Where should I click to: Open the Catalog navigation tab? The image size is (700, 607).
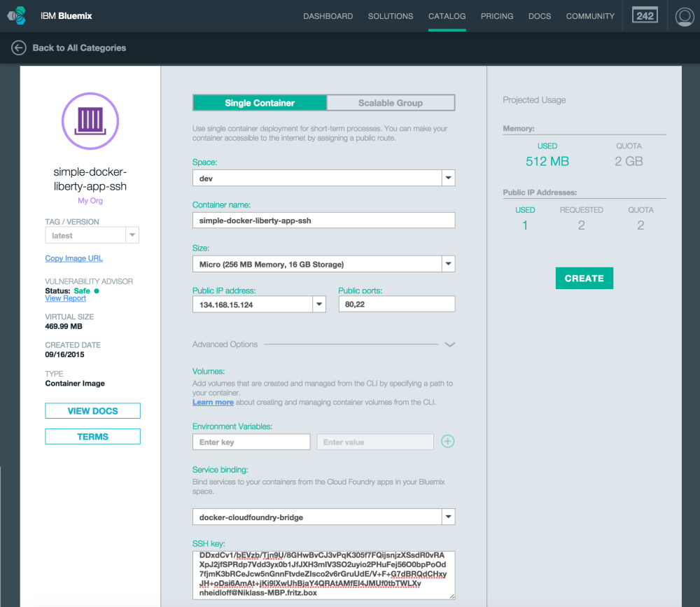pos(447,16)
